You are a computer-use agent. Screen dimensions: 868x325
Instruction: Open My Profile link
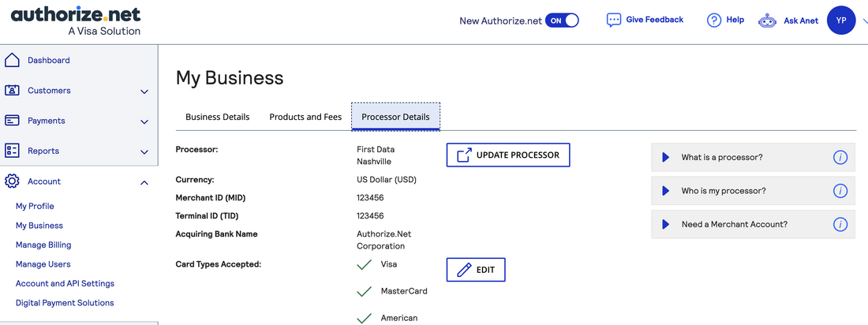coord(35,206)
